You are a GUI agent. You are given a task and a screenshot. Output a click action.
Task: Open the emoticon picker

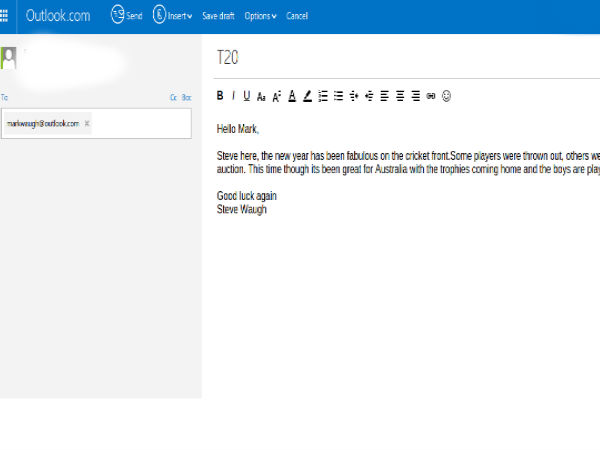(x=446, y=96)
